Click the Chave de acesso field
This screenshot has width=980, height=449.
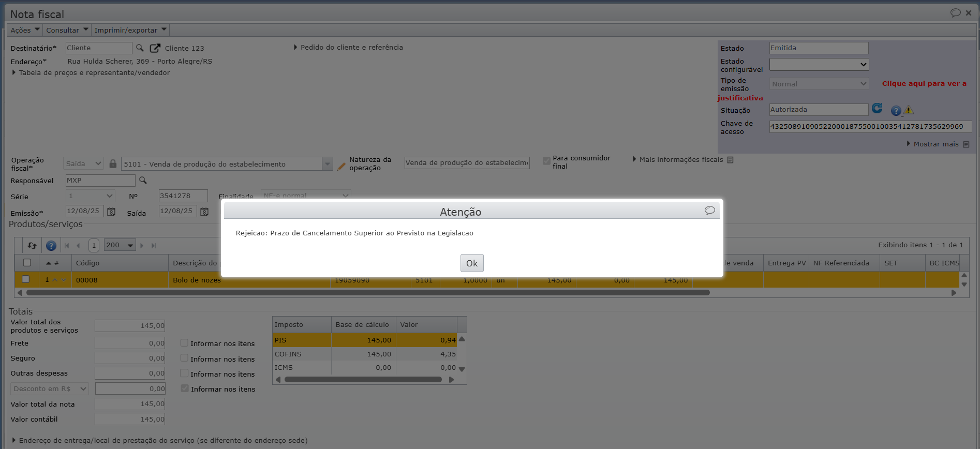pyautogui.click(x=870, y=126)
